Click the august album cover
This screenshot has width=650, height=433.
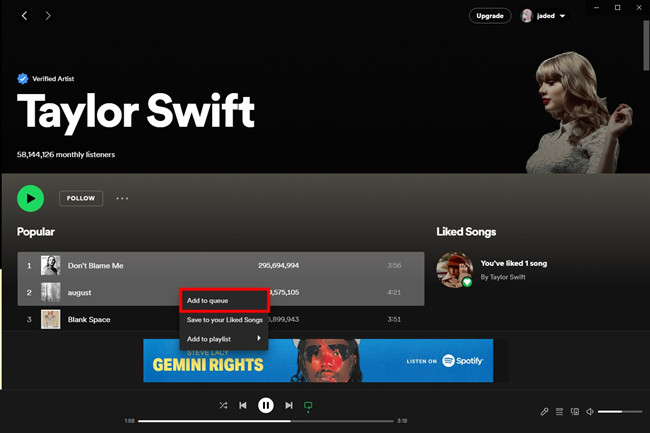coord(51,292)
